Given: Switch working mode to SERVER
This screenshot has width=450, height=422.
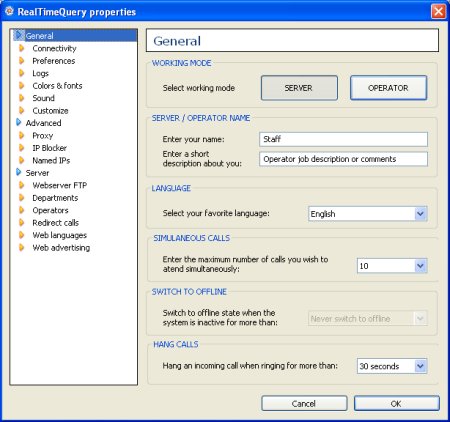Looking at the screenshot, I should click(x=299, y=88).
